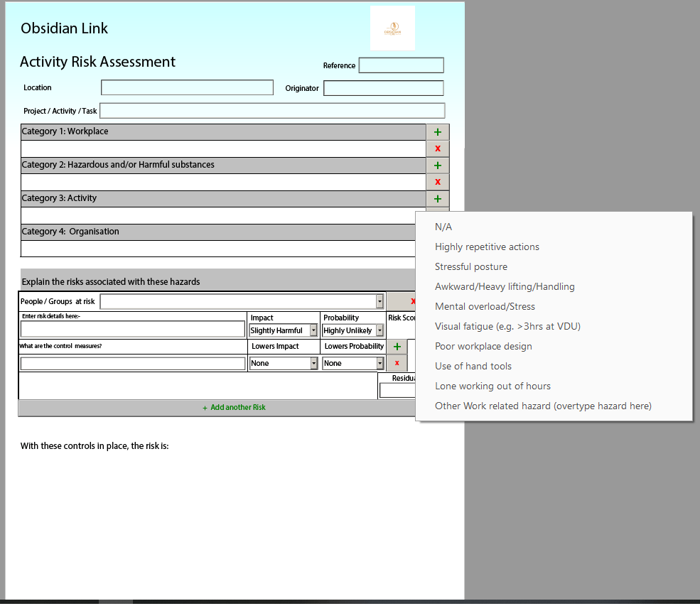Viewport: 700px width, 606px height.
Task: Click the Obsidian logo image in header
Action: click(392, 28)
